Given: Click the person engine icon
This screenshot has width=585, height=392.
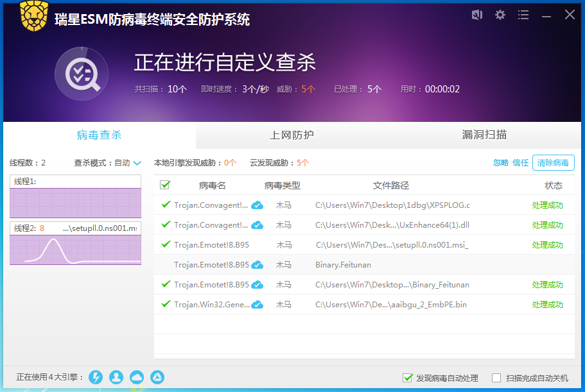Looking at the screenshot, I should pos(116,377).
